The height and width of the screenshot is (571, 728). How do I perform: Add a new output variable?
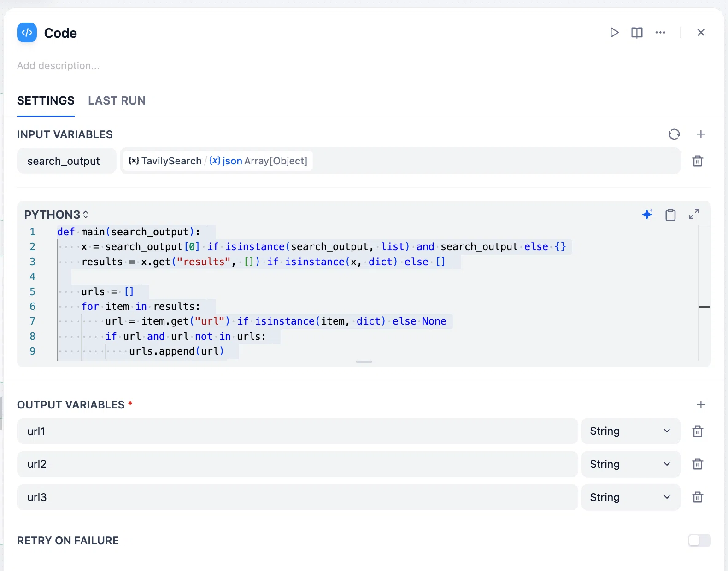tap(701, 405)
